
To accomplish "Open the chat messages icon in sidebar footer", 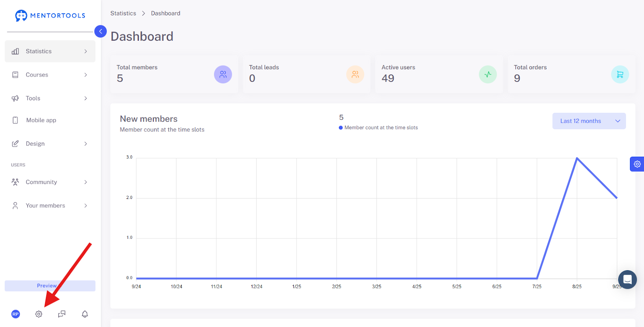I will tap(62, 314).
